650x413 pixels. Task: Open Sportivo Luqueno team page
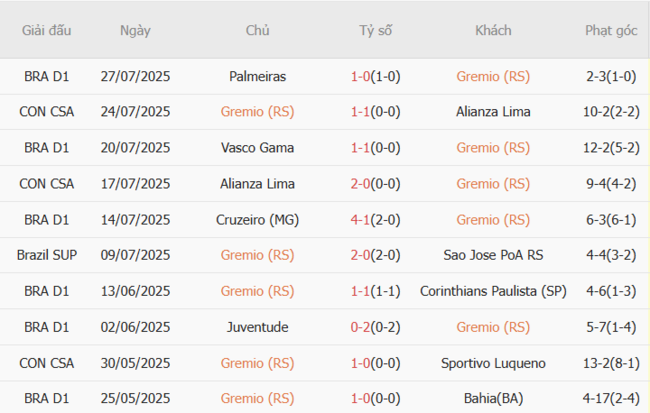[492, 363]
